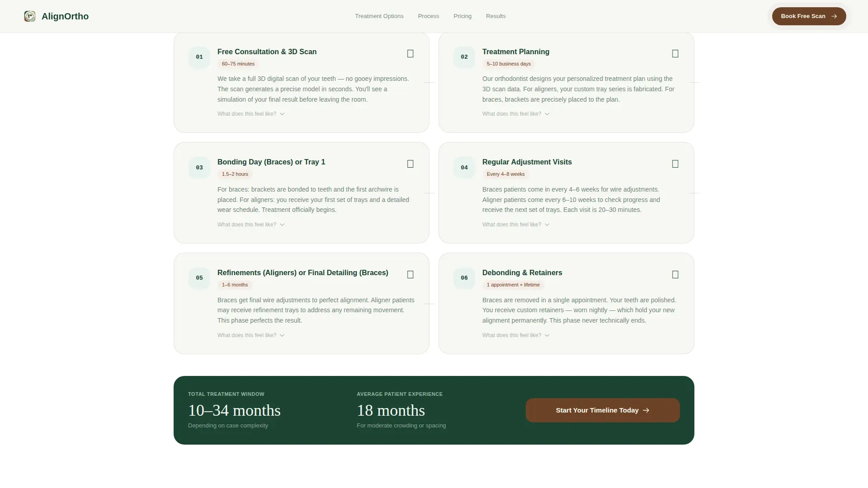The image size is (868, 488).
Task: Expand 'What does this feel like?' under Refinements
Action: click(251, 335)
